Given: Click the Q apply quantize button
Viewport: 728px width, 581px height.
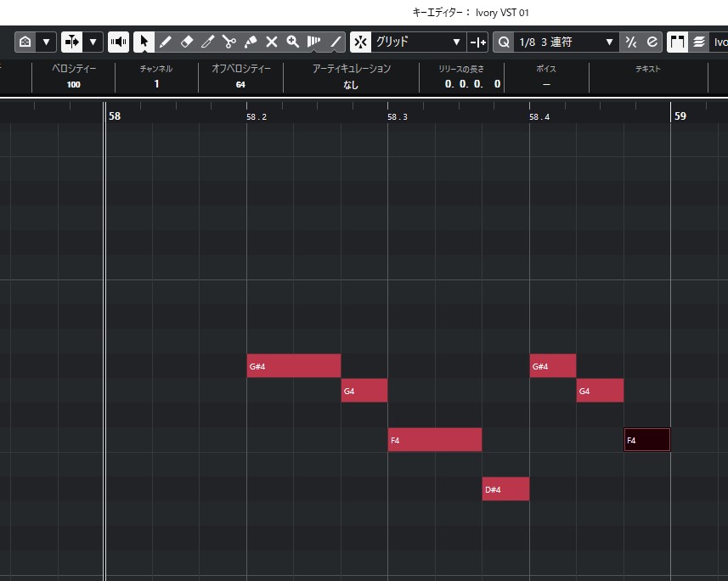Looking at the screenshot, I should coord(504,42).
